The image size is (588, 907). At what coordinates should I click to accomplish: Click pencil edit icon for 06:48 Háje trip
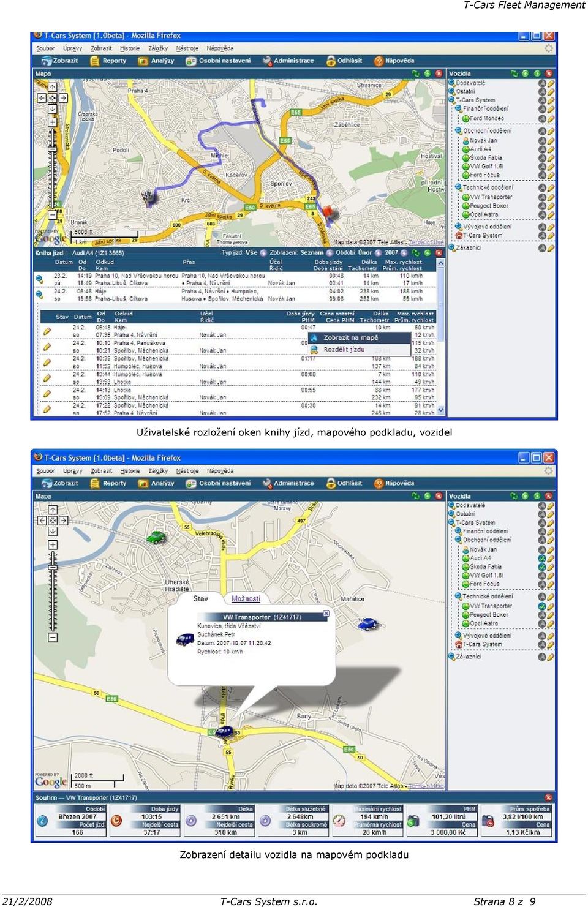pos(47,331)
